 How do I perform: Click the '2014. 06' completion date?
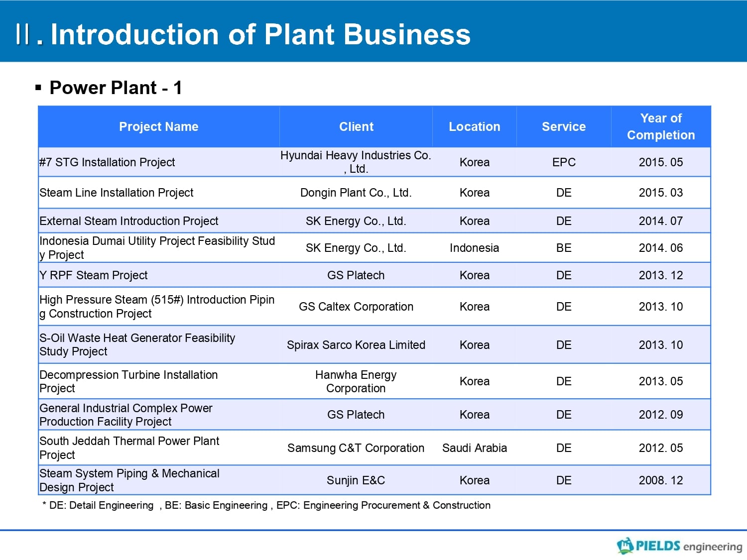click(661, 248)
